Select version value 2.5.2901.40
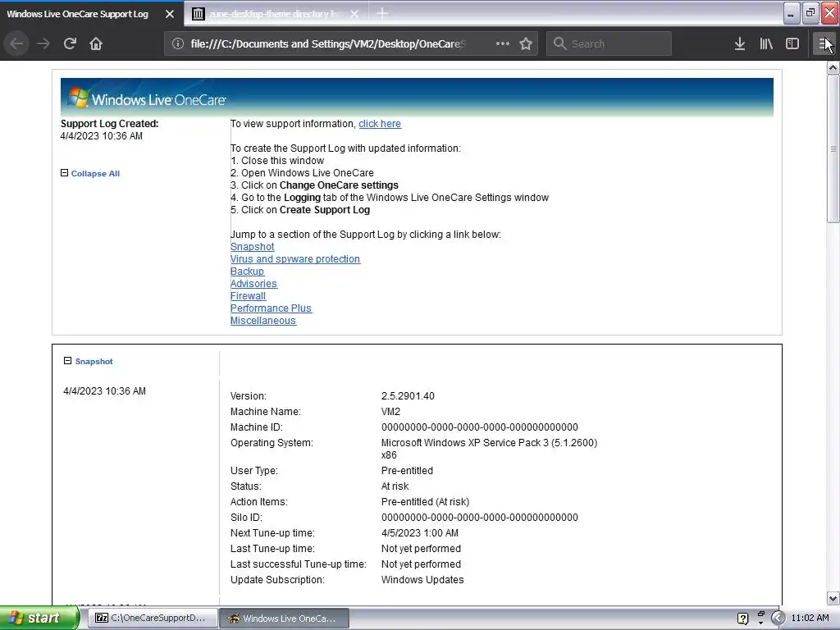Screen dimensions: 840x630 point(408,396)
